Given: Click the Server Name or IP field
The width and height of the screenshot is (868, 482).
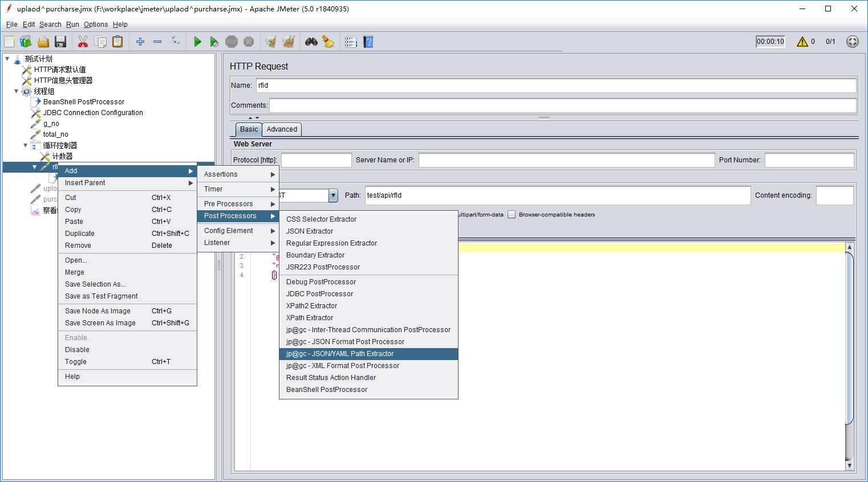Looking at the screenshot, I should (x=566, y=160).
